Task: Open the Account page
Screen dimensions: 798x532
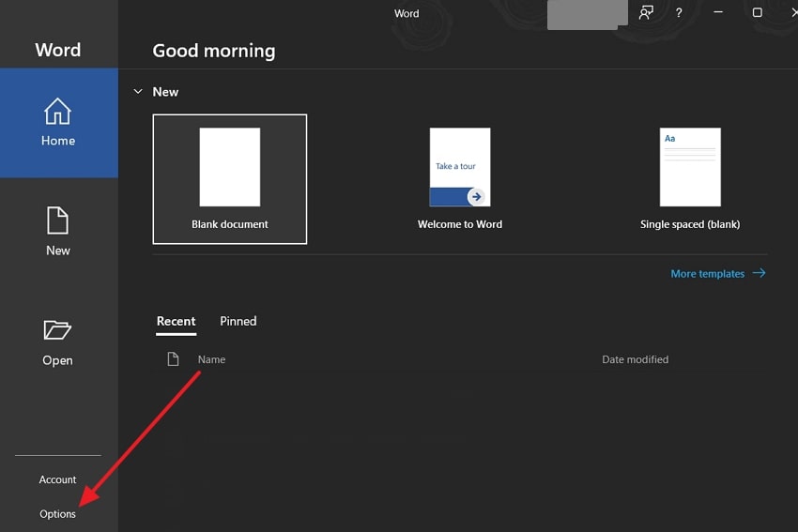Action: [57, 479]
